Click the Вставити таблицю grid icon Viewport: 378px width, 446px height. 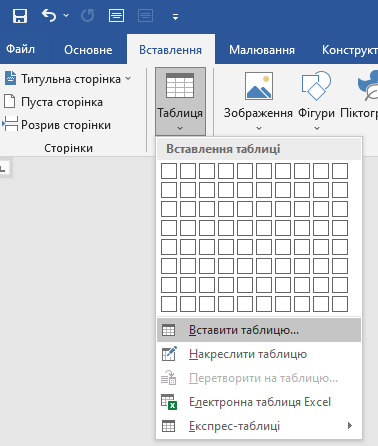click(168, 330)
